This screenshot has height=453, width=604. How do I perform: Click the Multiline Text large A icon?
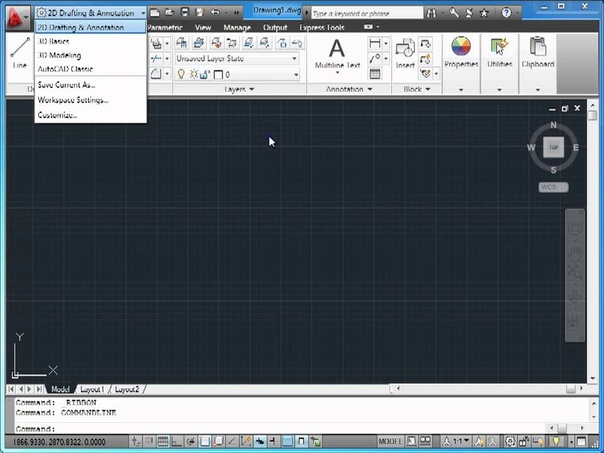click(x=337, y=49)
